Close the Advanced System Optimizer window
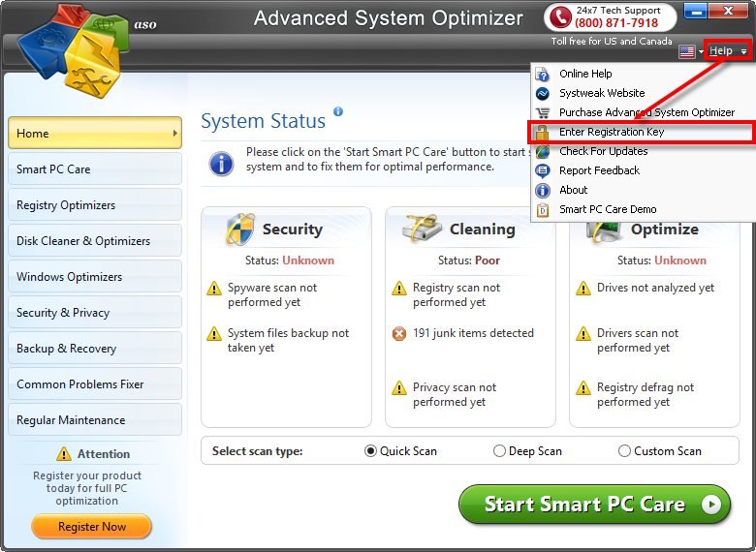 click(728, 11)
